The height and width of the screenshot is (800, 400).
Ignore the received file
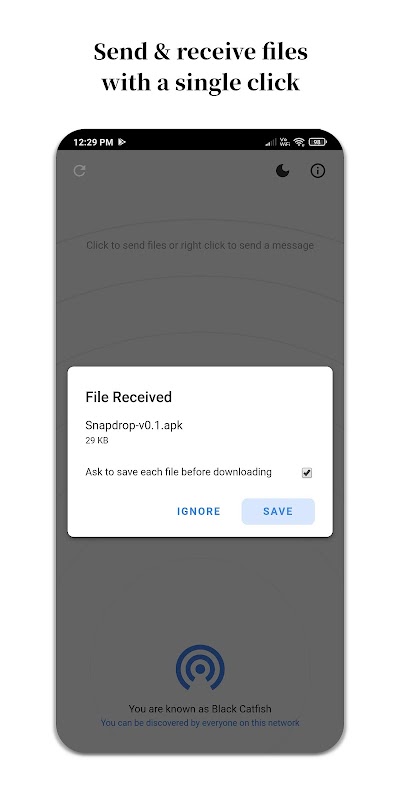coord(198,511)
